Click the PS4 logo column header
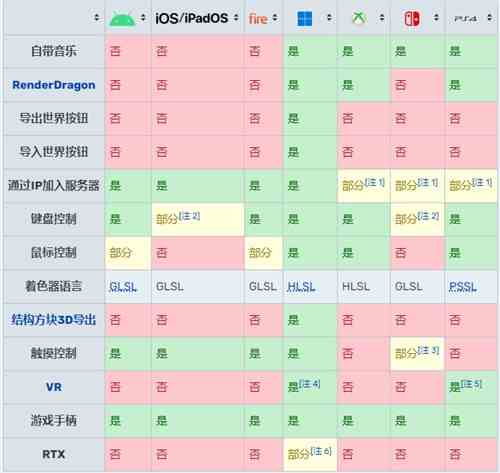 (466, 19)
